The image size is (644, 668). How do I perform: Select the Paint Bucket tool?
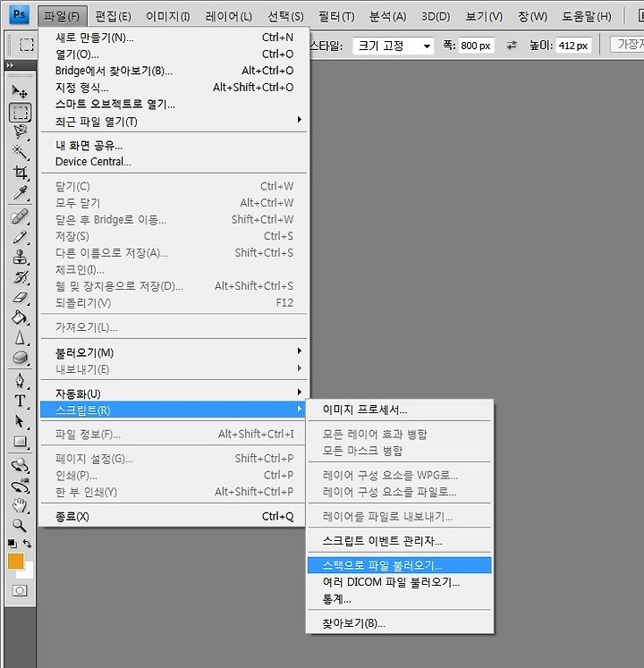point(20,317)
